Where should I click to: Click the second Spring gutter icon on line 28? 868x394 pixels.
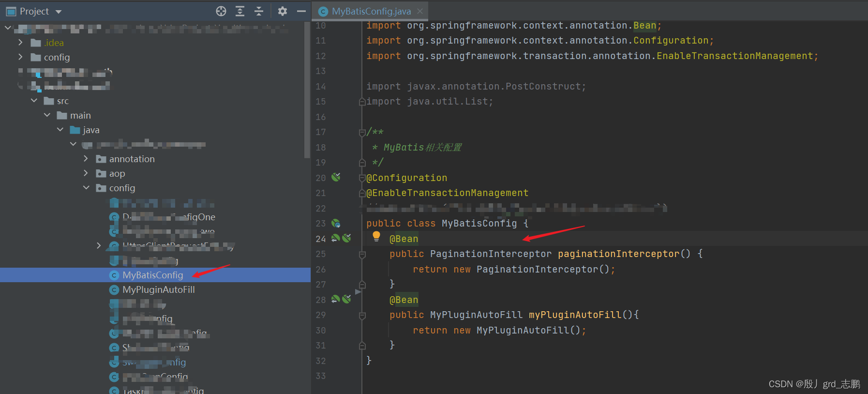pyautogui.click(x=346, y=299)
